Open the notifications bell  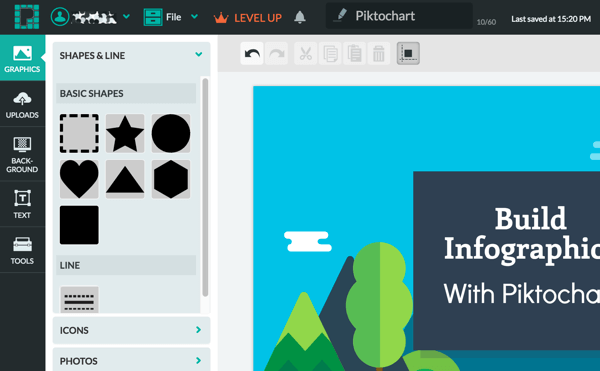300,17
